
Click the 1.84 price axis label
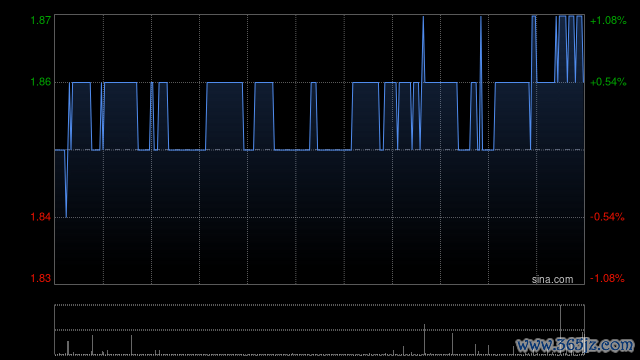[x=41, y=217]
